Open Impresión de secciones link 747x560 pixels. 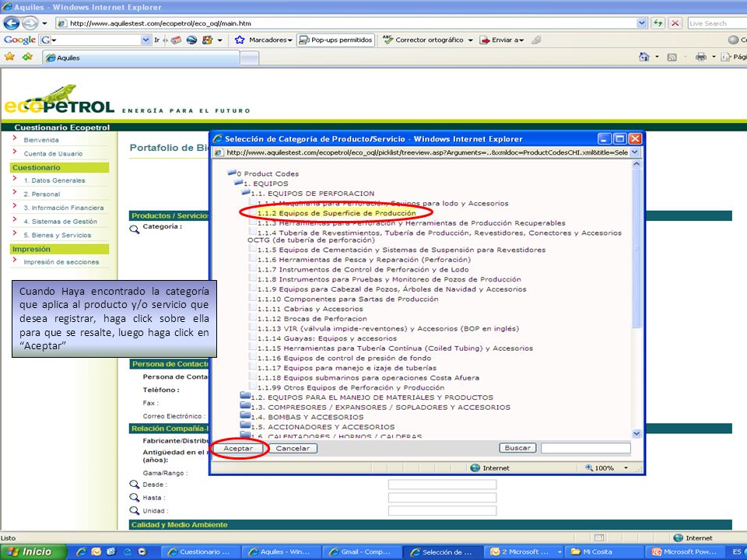pos(61,262)
